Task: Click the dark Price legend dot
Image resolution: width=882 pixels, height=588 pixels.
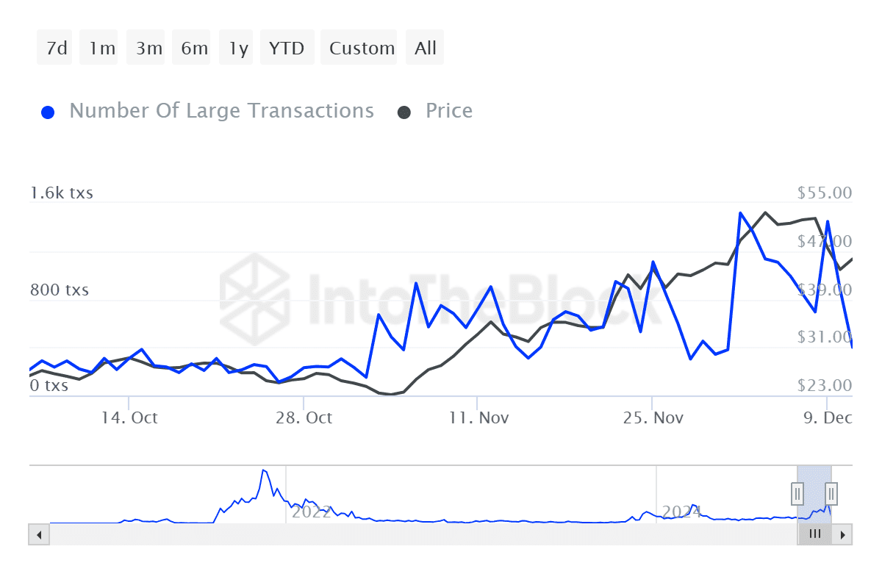Action: pyautogui.click(x=404, y=112)
